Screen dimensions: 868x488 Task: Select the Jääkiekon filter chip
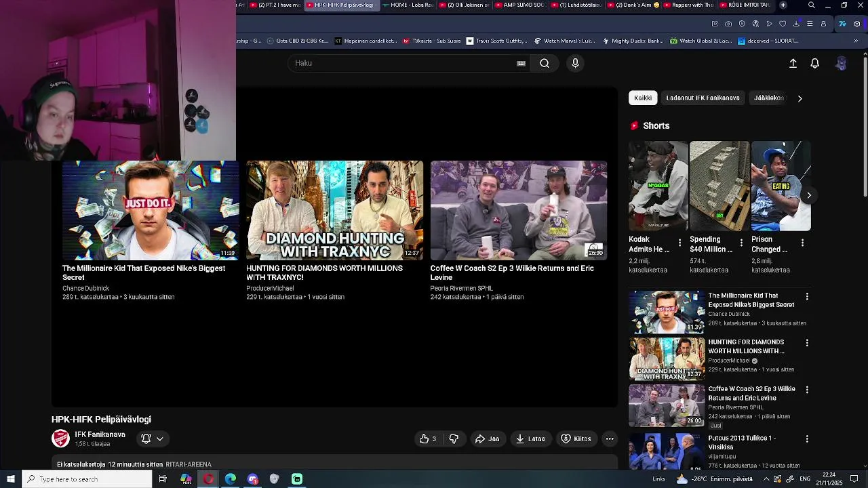[769, 98]
